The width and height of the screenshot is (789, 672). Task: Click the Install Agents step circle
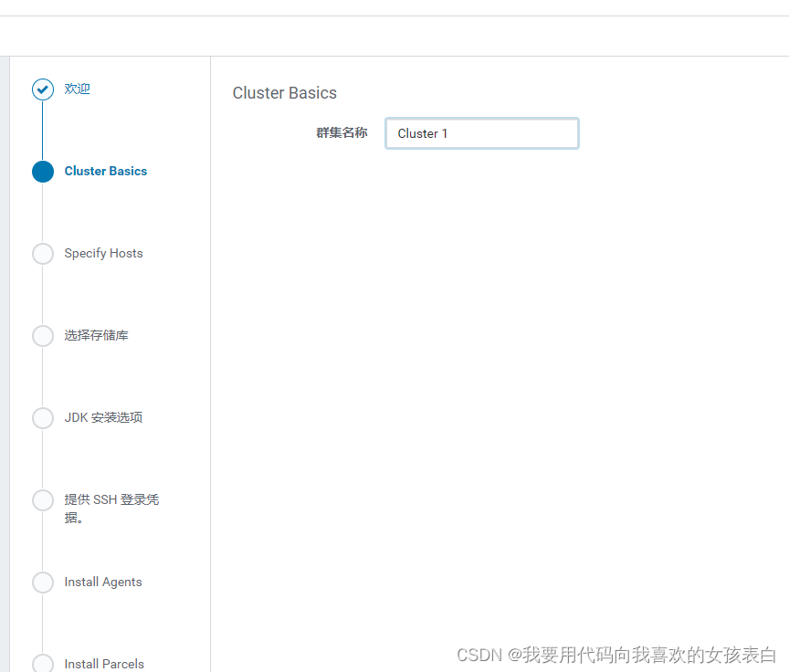pos(43,583)
